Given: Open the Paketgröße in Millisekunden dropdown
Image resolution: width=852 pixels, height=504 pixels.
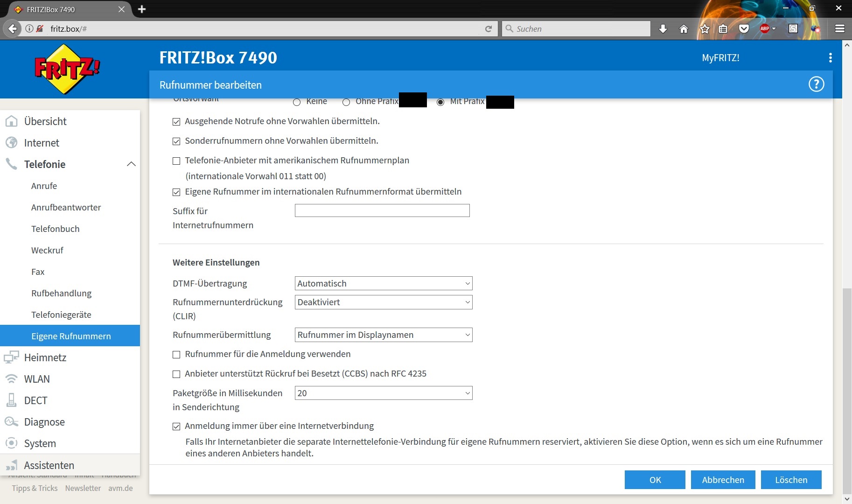Looking at the screenshot, I should [384, 393].
